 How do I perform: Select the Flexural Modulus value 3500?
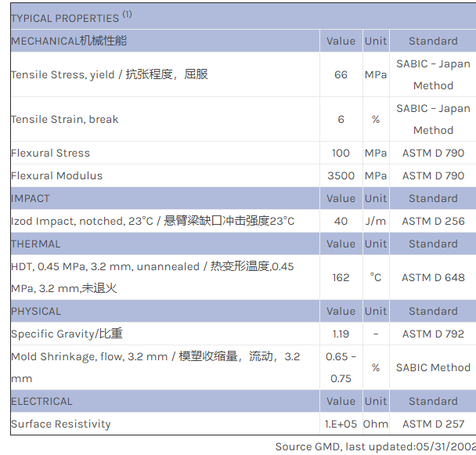coord(341,175)
